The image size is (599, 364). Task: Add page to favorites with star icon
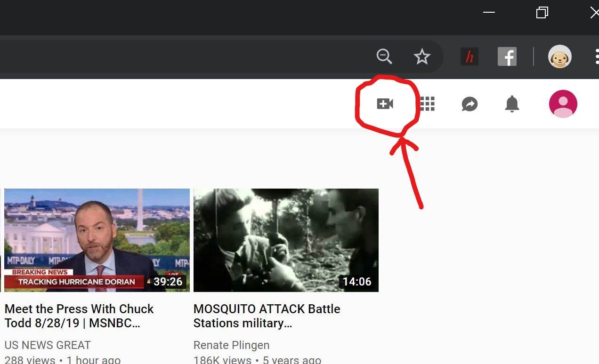(x=422, y=56)
